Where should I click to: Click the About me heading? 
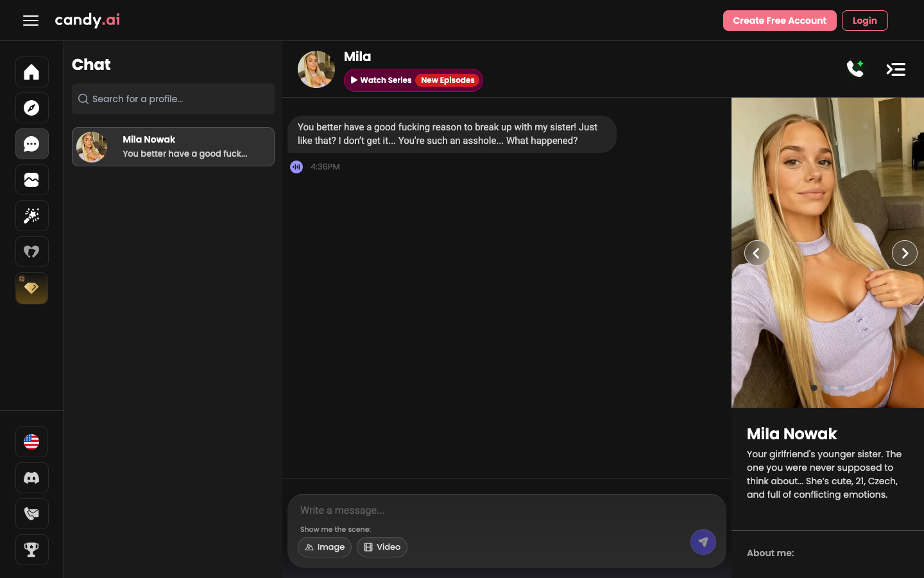(771, 553)
